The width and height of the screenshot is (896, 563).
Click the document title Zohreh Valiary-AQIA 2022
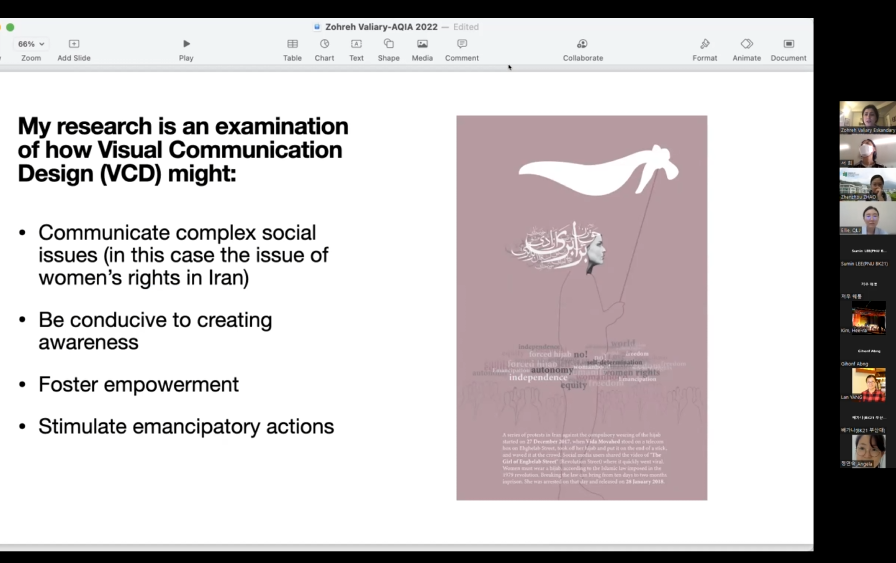click(381, 27)
